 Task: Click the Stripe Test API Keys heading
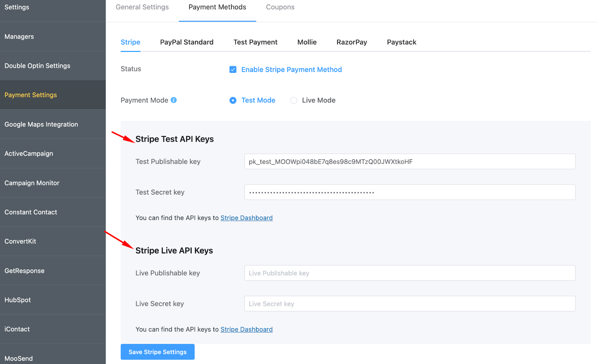(175, 139)
